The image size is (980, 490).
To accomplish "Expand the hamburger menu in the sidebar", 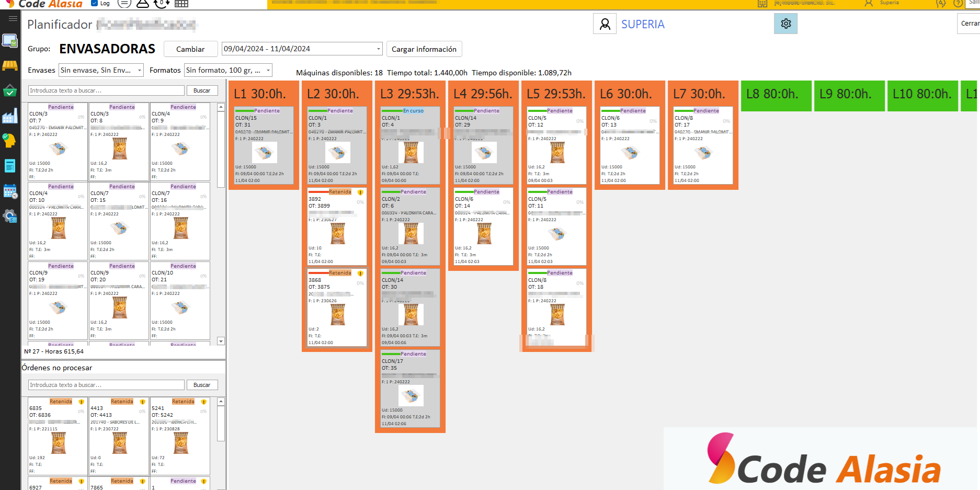I will pyautogui.click(x=13, y=18).
